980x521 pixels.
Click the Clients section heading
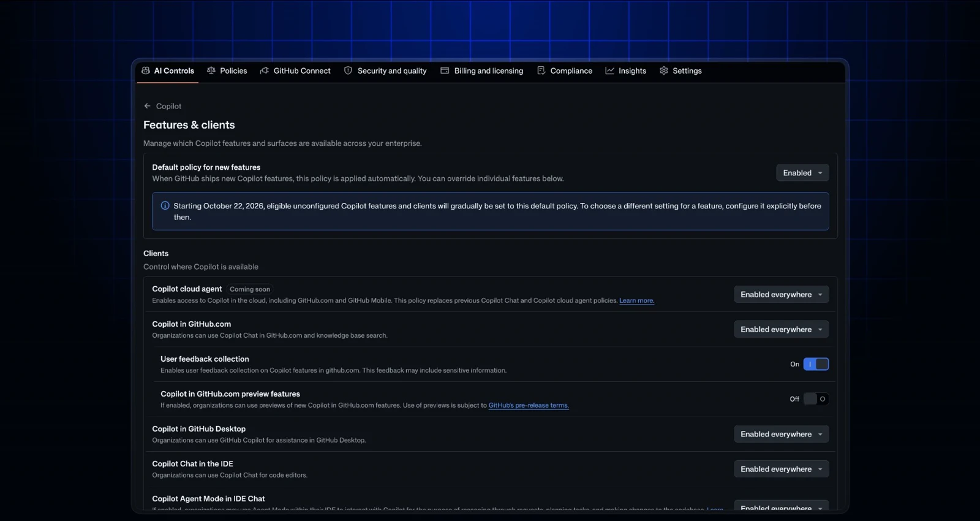coord(156,253)
